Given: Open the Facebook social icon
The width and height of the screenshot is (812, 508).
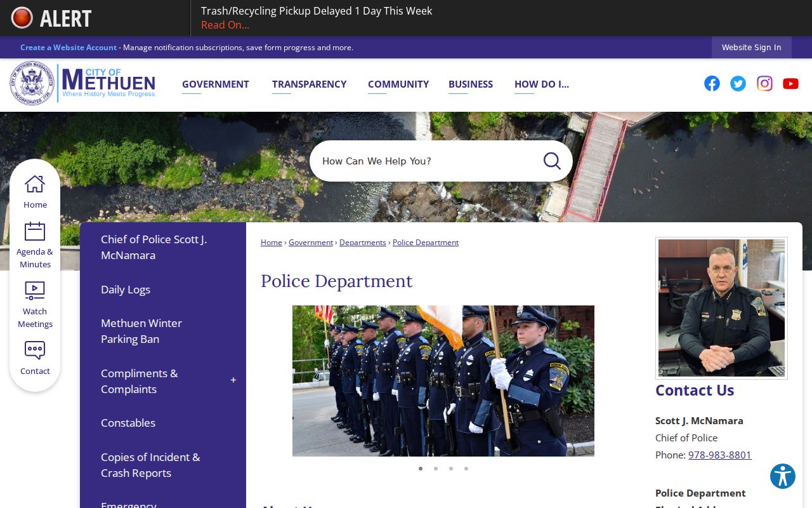Looking at the screenshot, I should point(712,84).
